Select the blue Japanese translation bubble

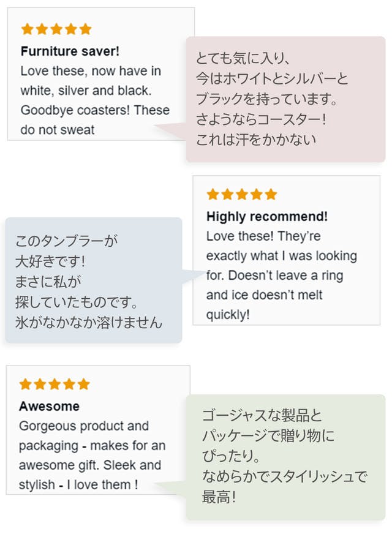(93, 280)
